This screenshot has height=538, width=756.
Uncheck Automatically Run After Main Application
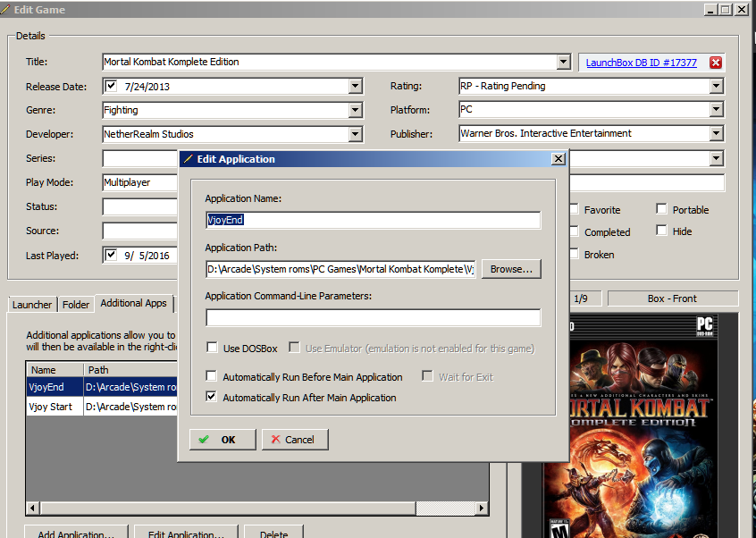click(x=211, y=397)
